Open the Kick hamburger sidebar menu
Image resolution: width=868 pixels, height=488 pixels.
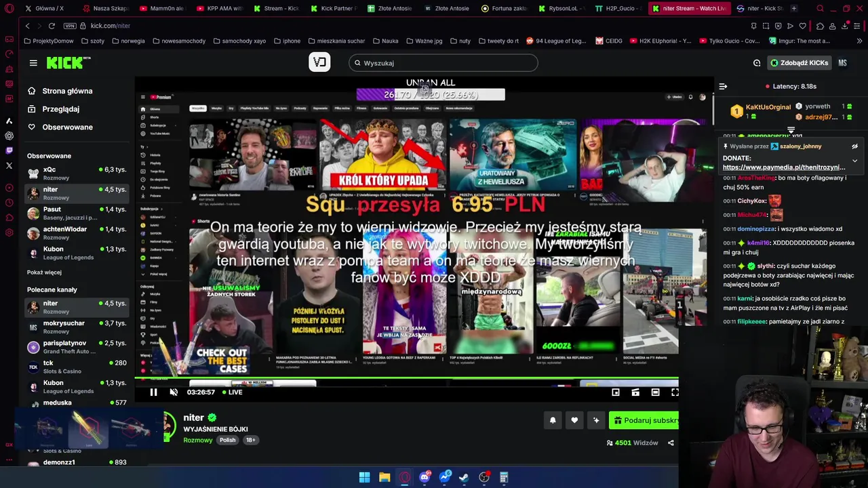click(33, 63)
